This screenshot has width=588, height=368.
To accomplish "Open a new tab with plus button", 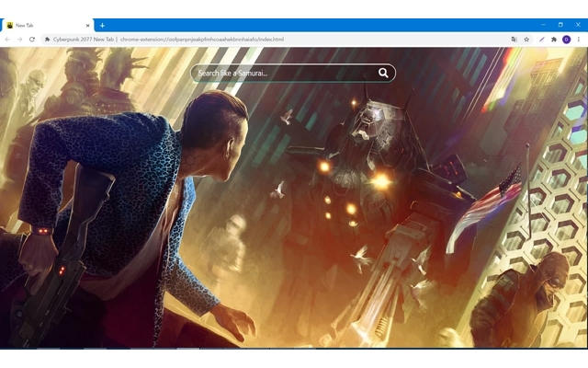I will click(x=102, y=26).
